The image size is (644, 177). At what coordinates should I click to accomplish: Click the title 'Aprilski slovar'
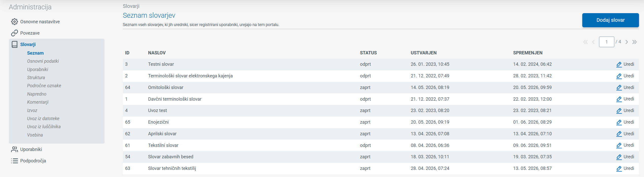(162, 134)
